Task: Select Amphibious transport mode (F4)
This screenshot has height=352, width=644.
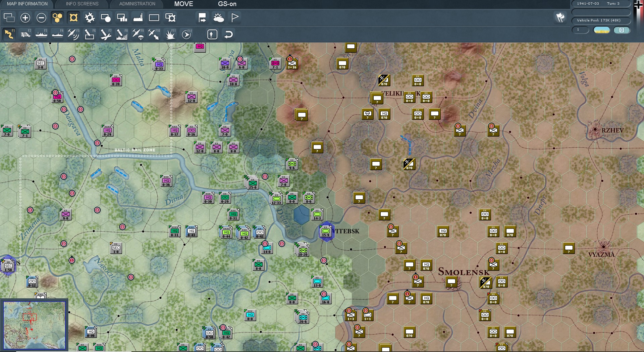Action: [57, 34]
